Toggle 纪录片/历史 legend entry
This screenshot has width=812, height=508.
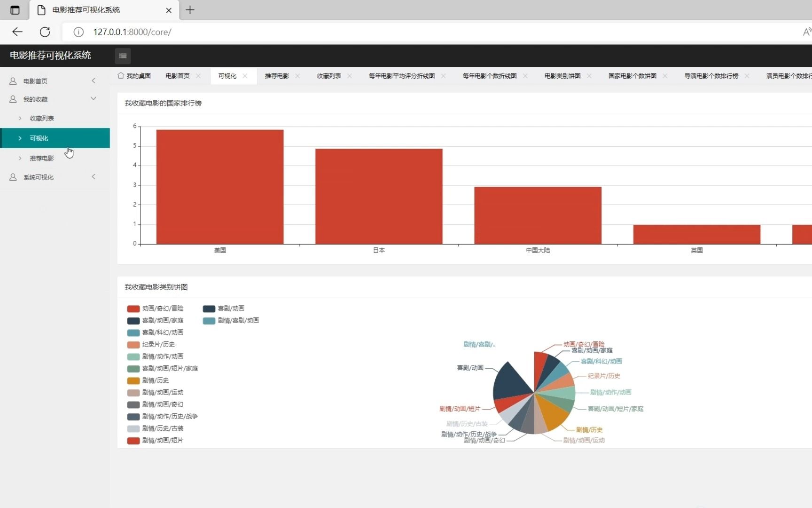coord(151,344)
